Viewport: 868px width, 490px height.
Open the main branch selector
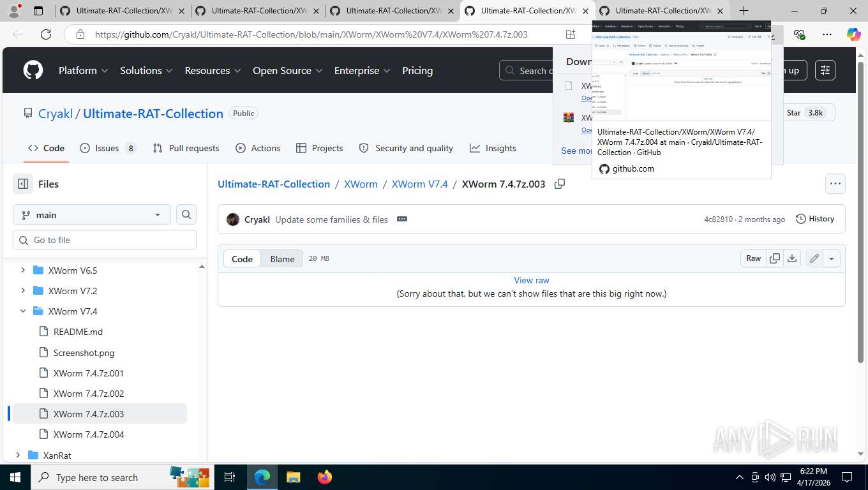[92, 215]
